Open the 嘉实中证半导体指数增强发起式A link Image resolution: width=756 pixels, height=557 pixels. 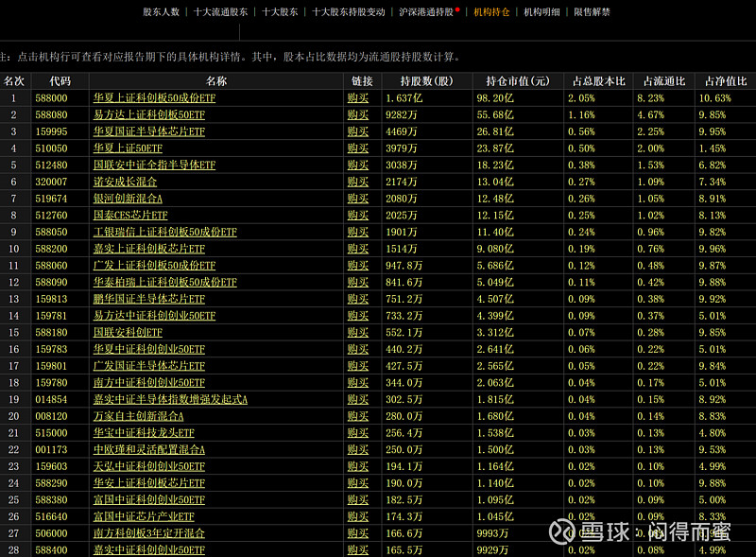[170, 400]
